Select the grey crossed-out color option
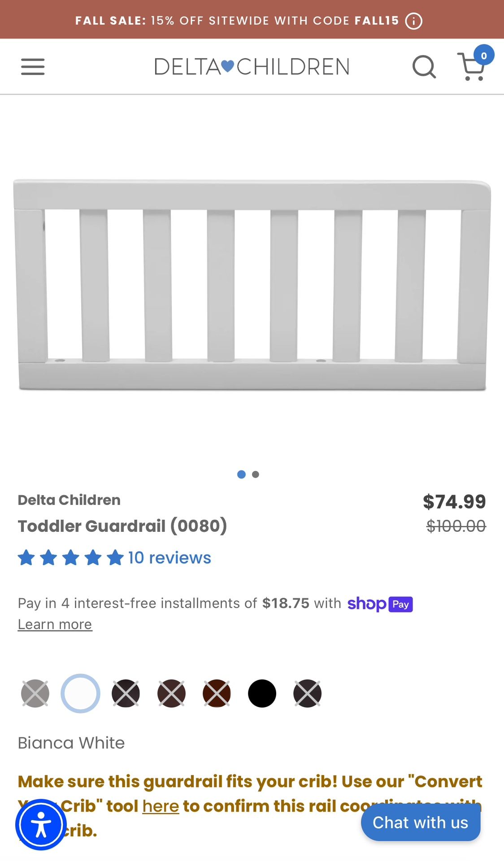504x861 pixels. coord(35,693)
